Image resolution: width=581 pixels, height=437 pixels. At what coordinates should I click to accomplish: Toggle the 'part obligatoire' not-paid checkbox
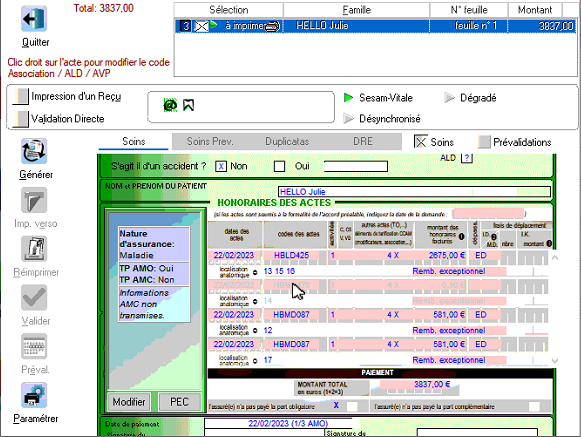click(352, 407)
